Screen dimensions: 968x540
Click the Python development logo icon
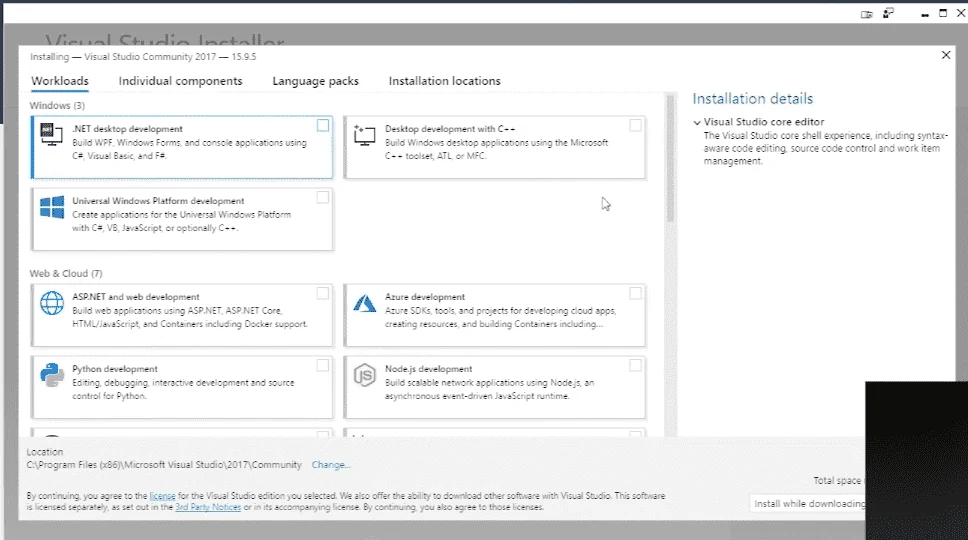click(52, 375)
